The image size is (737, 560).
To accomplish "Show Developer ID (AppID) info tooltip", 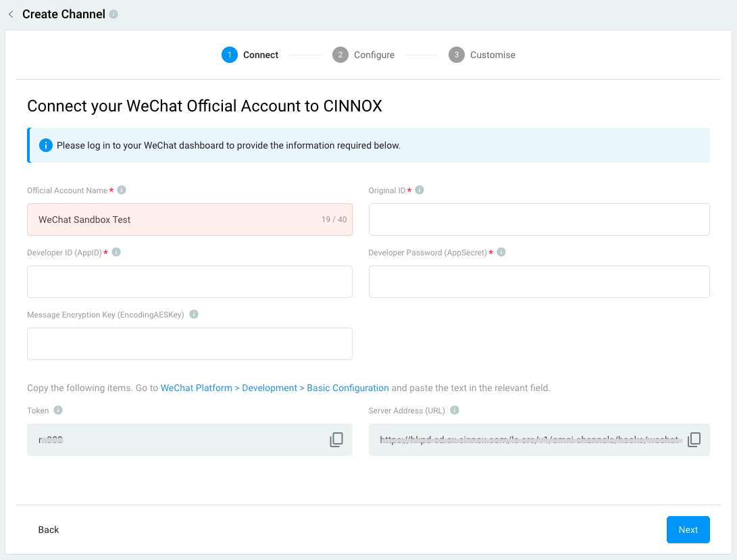I will (x=117, y=252).
